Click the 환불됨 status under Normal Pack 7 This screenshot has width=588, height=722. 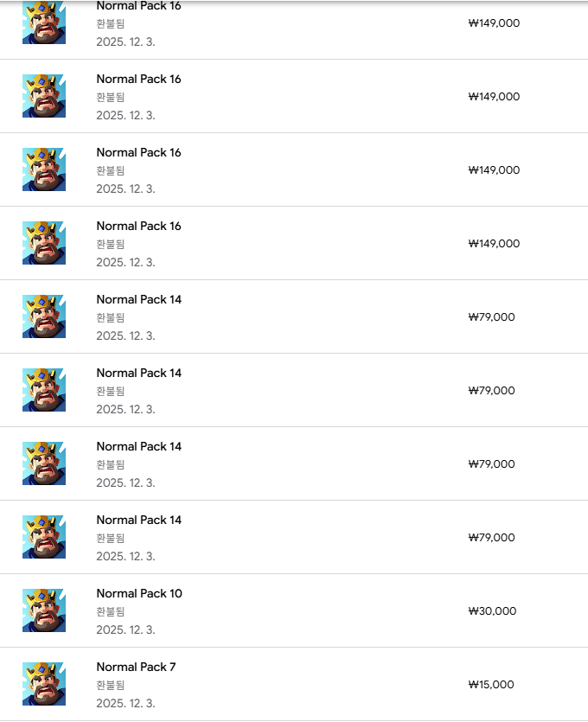coord(111,685)
